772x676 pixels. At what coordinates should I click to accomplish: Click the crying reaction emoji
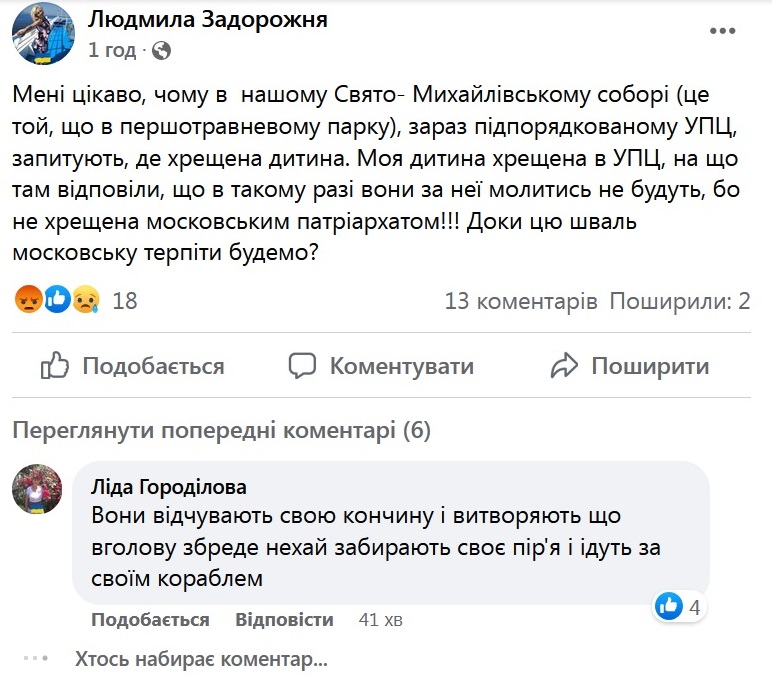coord(86,299)
